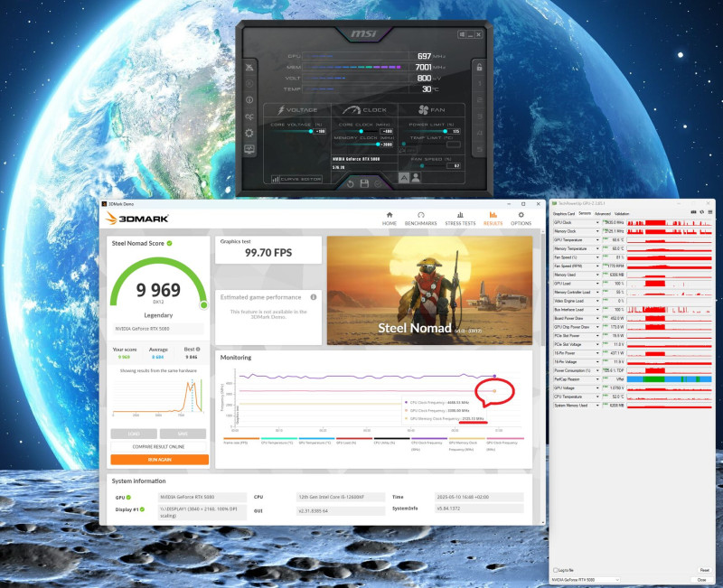
Task: Click the Load button in 3DMark
Action: tap(134, 434)
